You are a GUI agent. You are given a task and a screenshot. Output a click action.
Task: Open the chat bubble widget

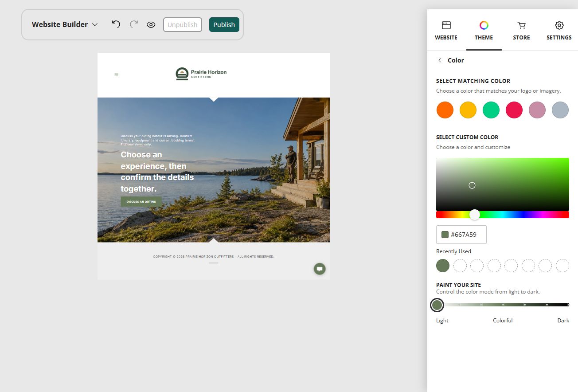(320, 269)
